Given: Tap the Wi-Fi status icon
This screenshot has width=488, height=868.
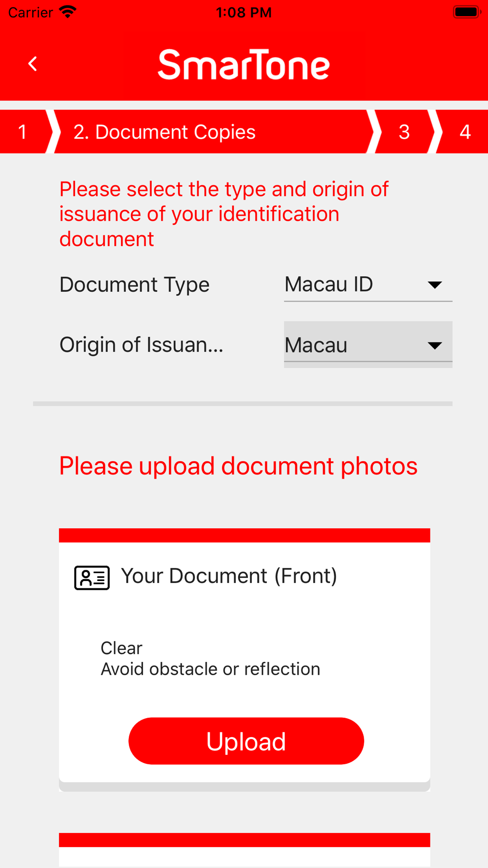Looking at the screenshot, I should point(68,12).
